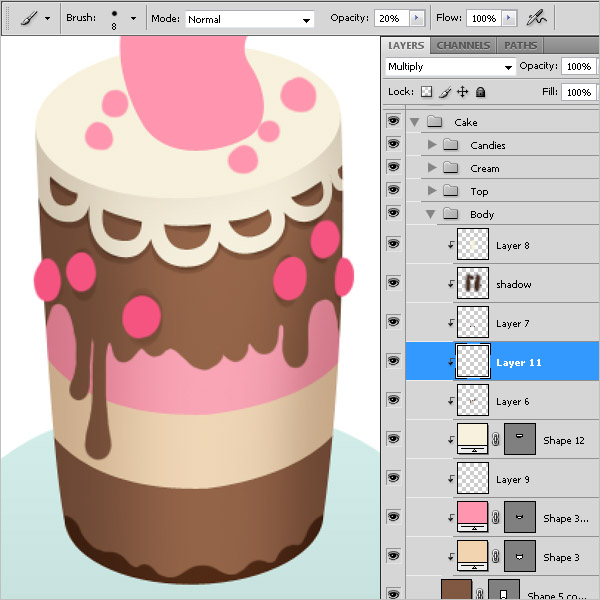Hide the Cake group visibility eye

click(x=393, y=121)
